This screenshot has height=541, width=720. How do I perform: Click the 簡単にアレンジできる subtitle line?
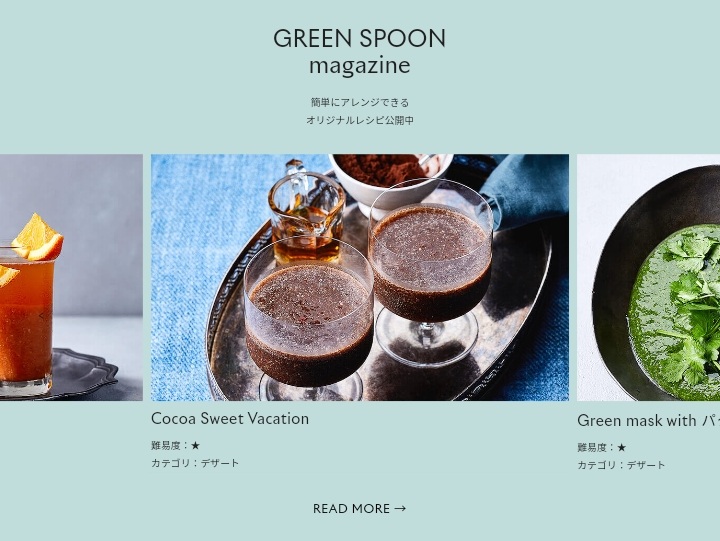click(x=360, y=102)
